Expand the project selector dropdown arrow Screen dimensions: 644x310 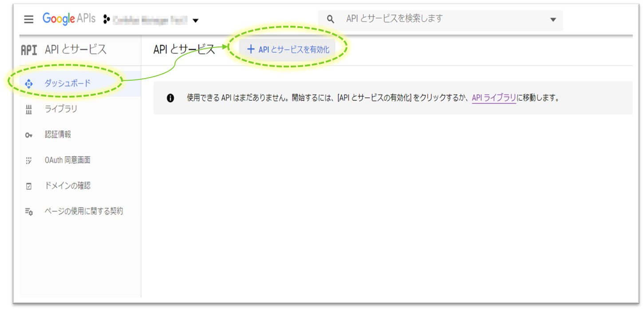coord(195,20)
